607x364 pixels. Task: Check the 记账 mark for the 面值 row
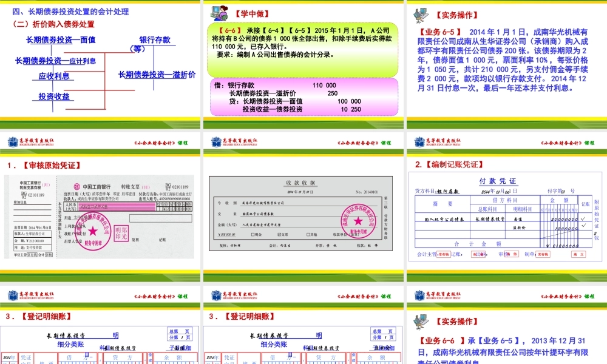pyautogui.click(x=583, y=218)
